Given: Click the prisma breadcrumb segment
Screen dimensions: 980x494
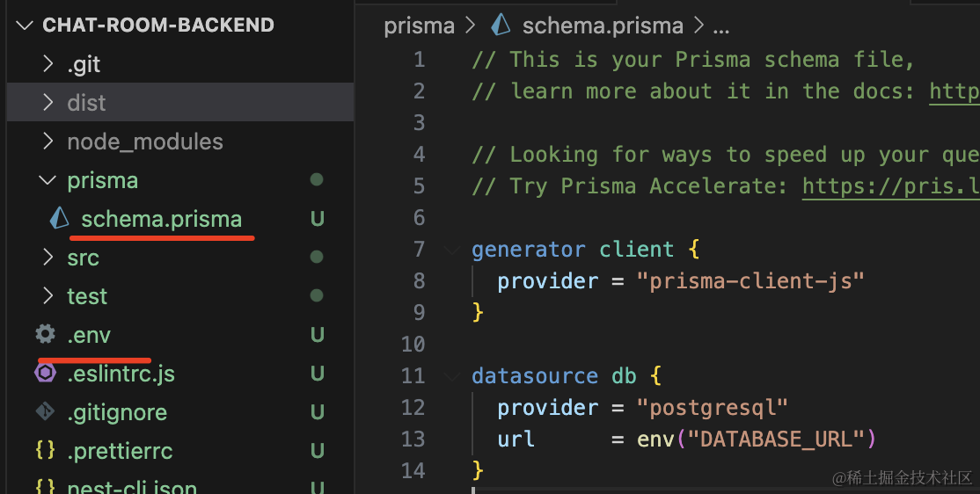Looking at the screenshot, I should (419, 25).
